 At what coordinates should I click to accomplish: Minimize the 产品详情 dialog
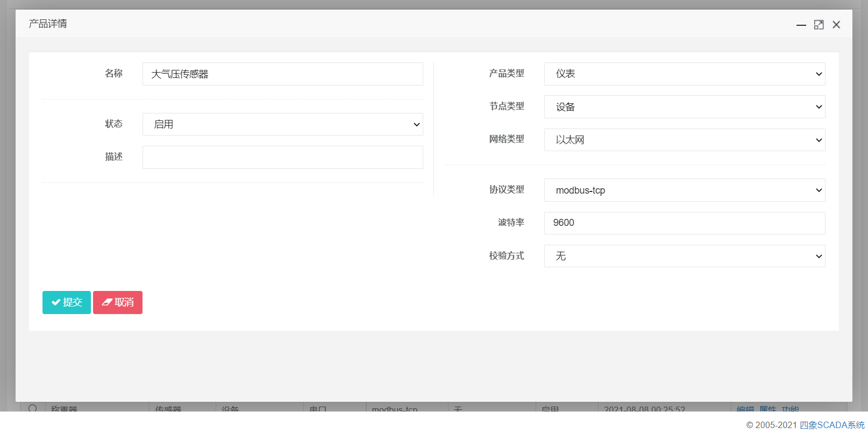[801, 25]
